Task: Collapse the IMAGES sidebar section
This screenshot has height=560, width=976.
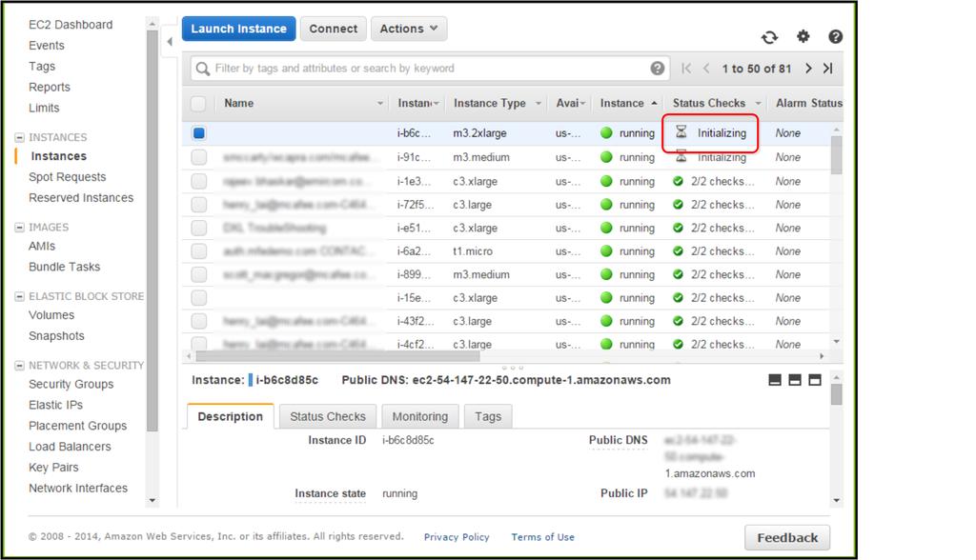Action: click(x=19, y=227)
